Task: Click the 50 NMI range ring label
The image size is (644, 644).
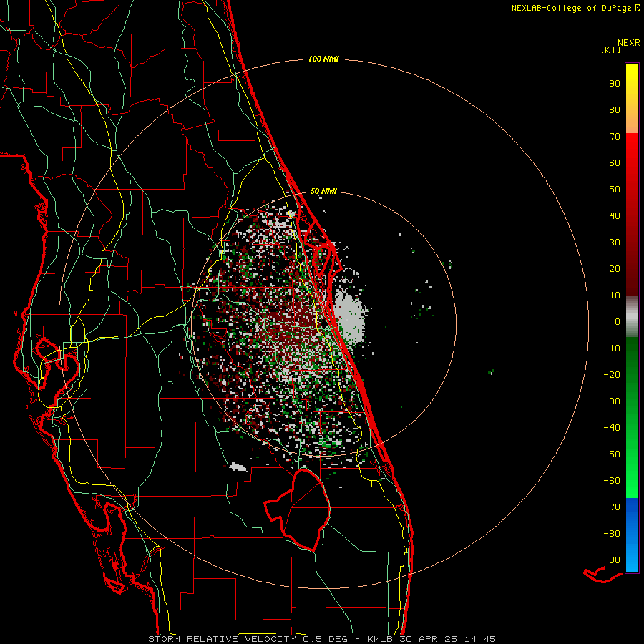Action: pyautogui.click(x=323, y=191)
